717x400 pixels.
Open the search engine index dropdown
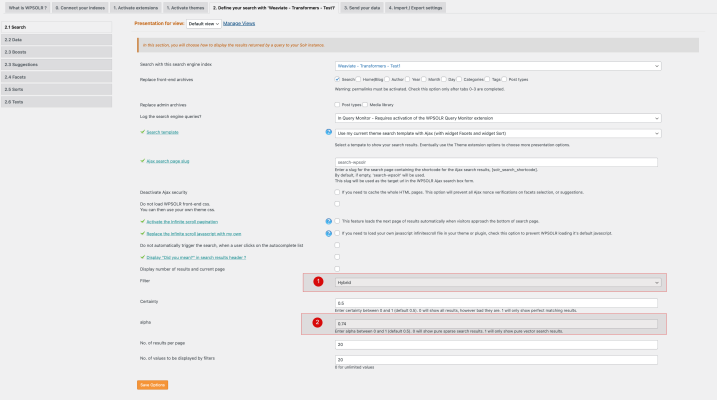click(498, 66)
